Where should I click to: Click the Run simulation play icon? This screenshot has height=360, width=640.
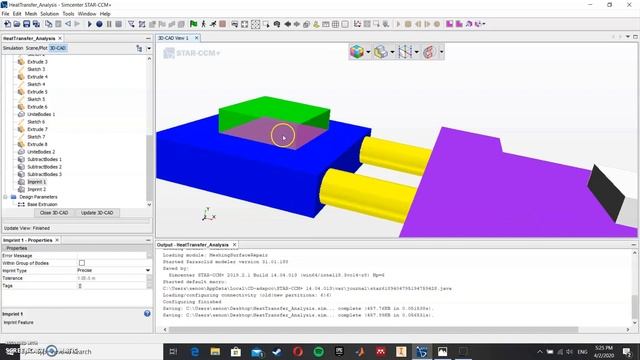tap(89, 24)
